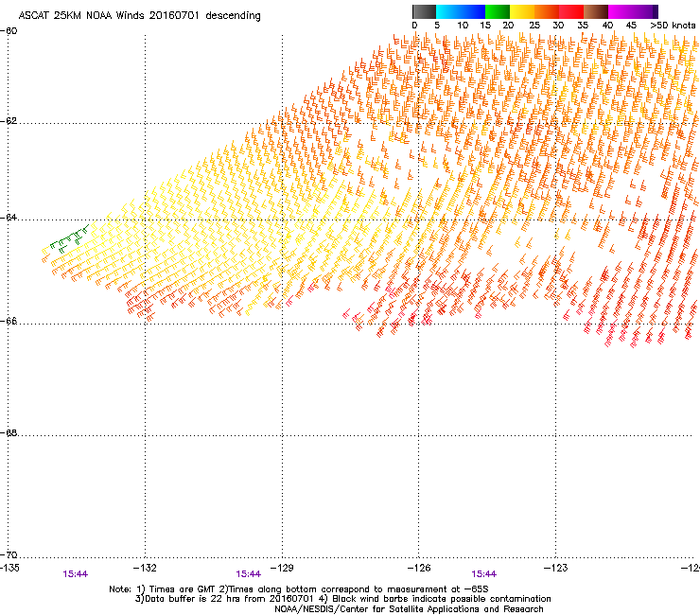Click the -132 longitude axis label

pyautogui.click(x=145, y=568)
